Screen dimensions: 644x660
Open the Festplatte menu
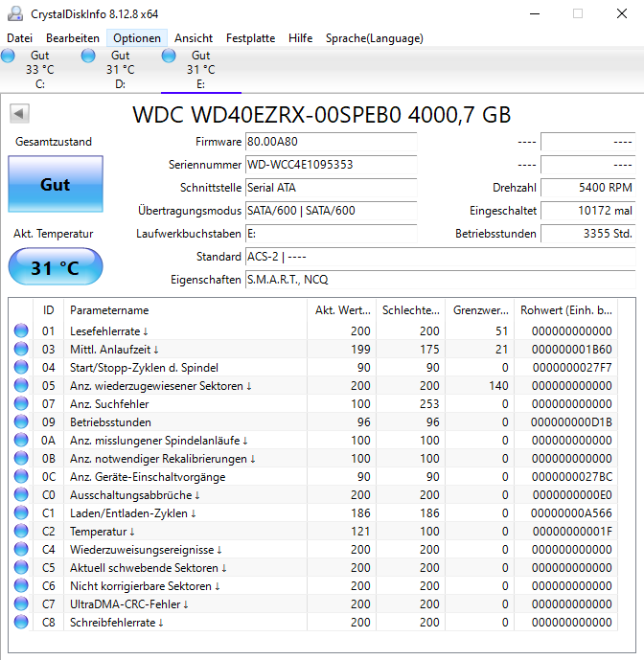(251, 38)
